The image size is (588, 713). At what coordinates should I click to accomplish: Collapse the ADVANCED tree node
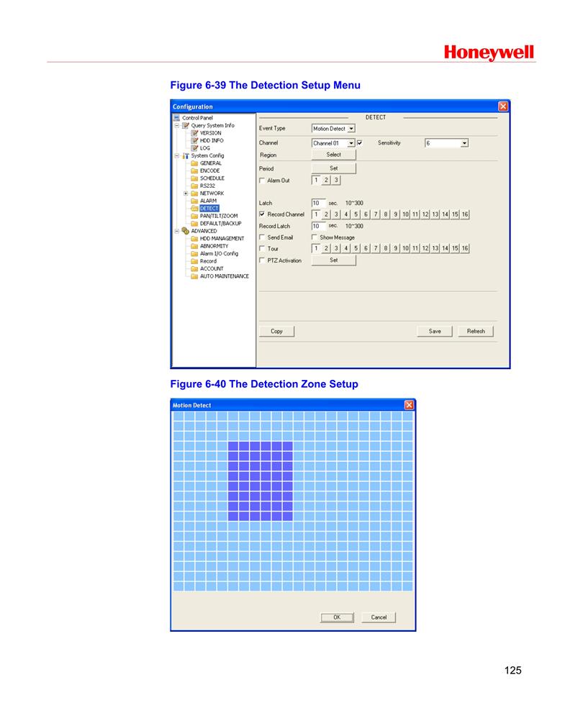pos(177,231)
